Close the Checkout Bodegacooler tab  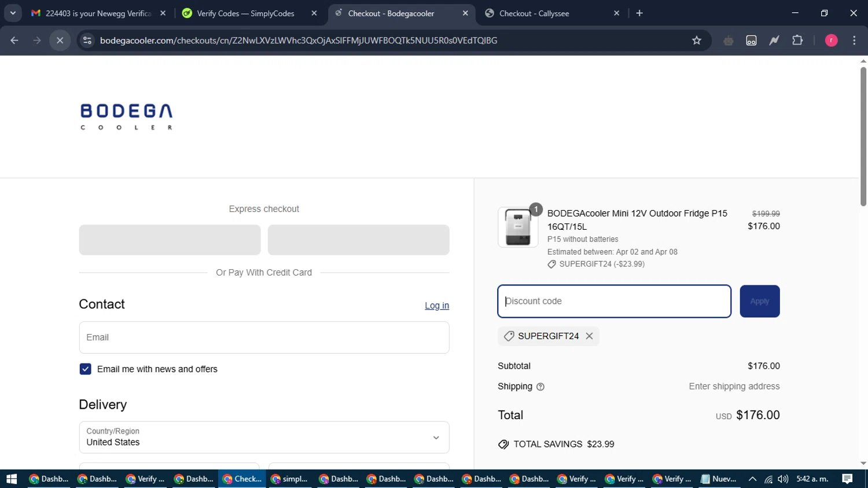(x=465, y=13)
